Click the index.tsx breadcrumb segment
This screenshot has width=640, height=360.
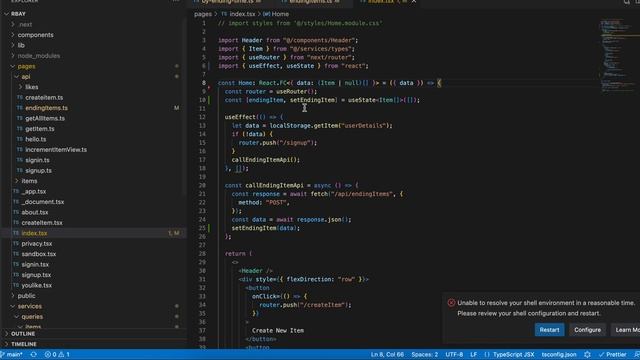(242, 14)
